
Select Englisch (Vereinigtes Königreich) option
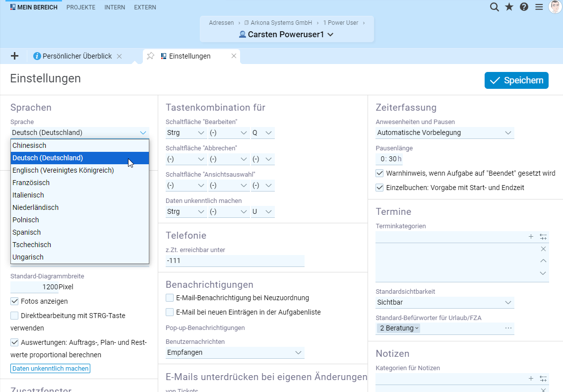[80, 170]
